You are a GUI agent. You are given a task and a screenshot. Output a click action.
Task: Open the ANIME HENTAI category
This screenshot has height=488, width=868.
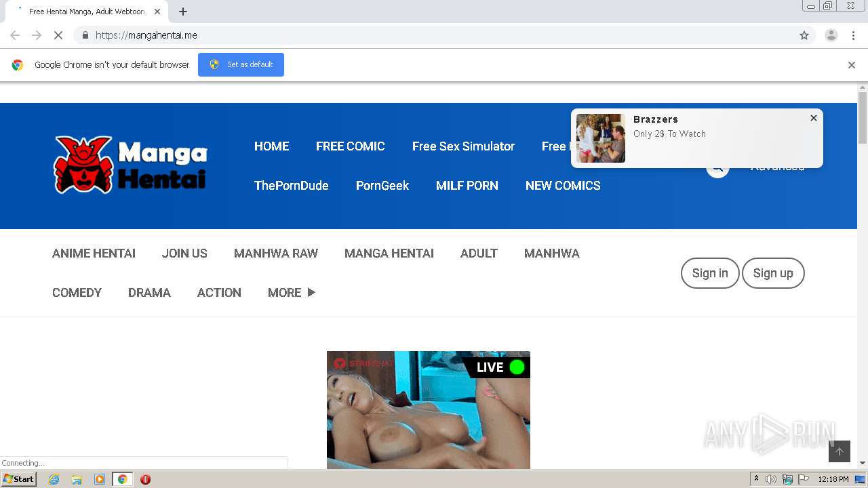[94, 253]
